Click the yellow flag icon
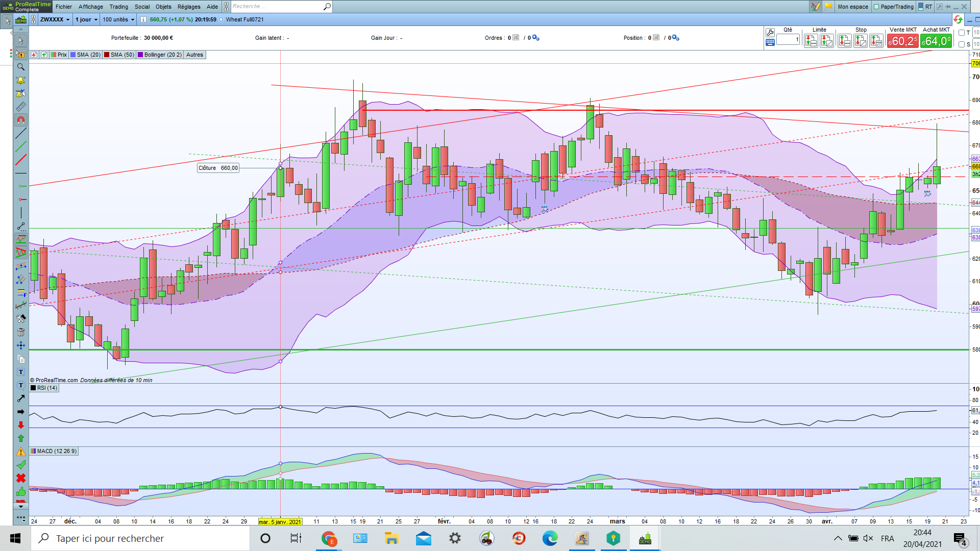980x551 pixels. [828, 7]
